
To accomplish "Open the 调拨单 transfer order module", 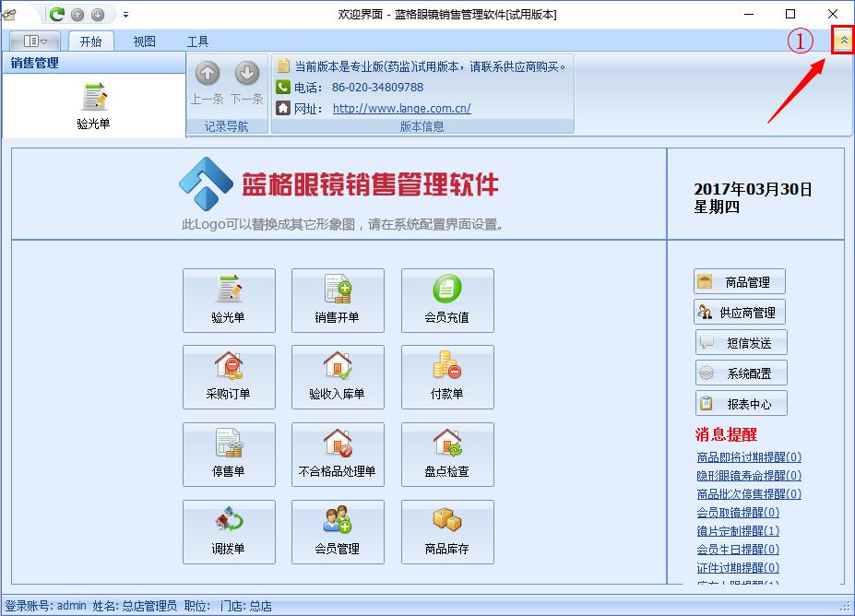I will point(229,532).
